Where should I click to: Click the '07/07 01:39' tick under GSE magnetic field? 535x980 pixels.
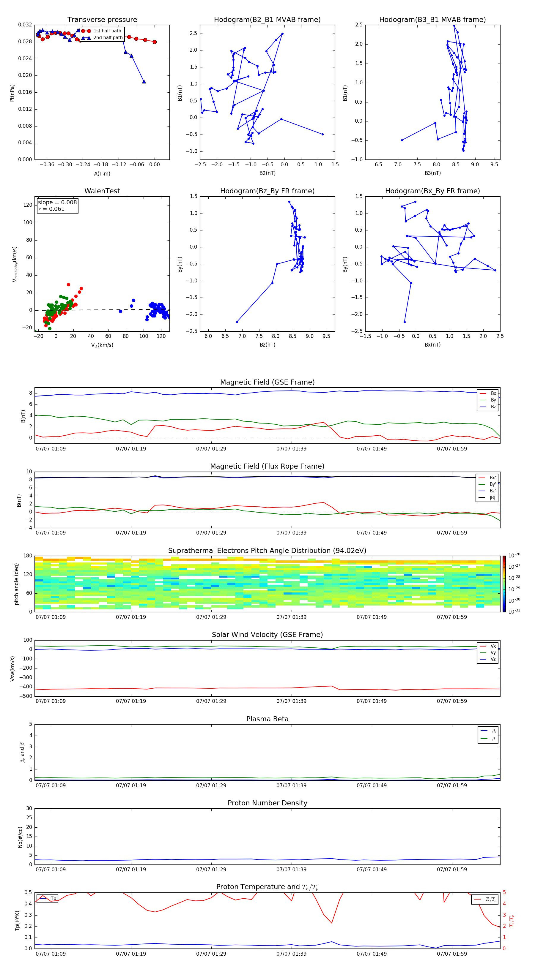coord(291,449)
